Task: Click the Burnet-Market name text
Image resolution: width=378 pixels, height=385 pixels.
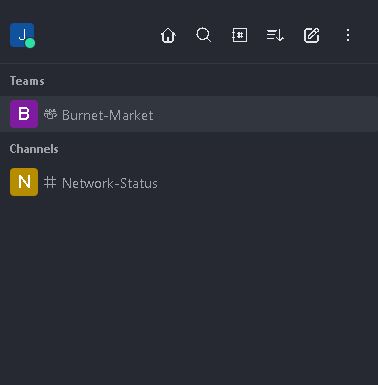Action: (x=108, y=115)
